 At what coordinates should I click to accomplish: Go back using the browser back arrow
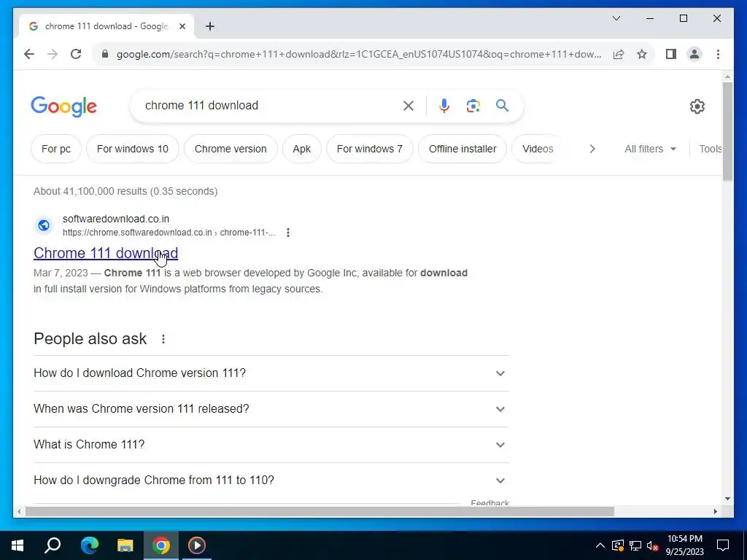tap(29, 54)
